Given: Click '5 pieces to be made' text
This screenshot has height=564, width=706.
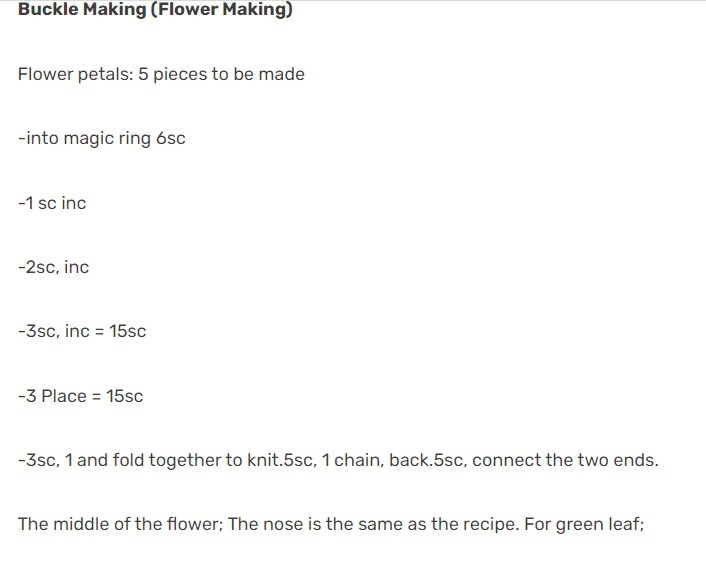Looking at the screenshot, I should [x=222, y=74].
